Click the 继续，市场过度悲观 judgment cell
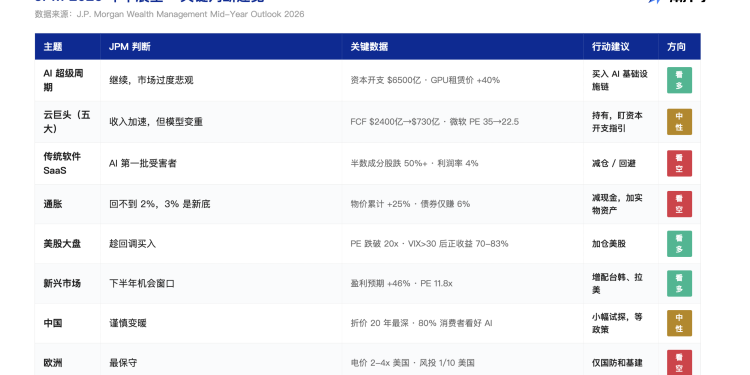 (x=221, y=80)
